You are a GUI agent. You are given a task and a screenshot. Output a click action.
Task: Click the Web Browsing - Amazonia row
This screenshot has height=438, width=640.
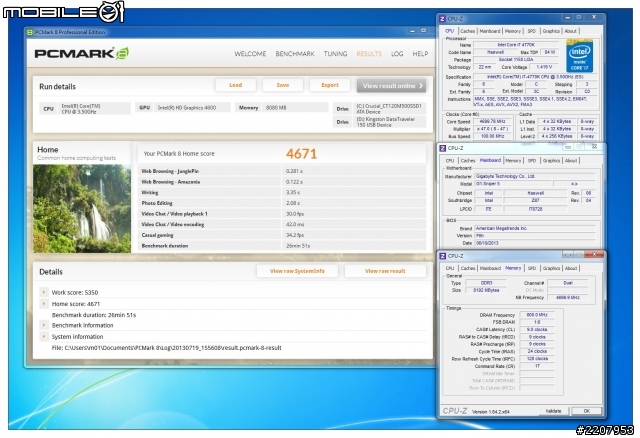[282, 182]
